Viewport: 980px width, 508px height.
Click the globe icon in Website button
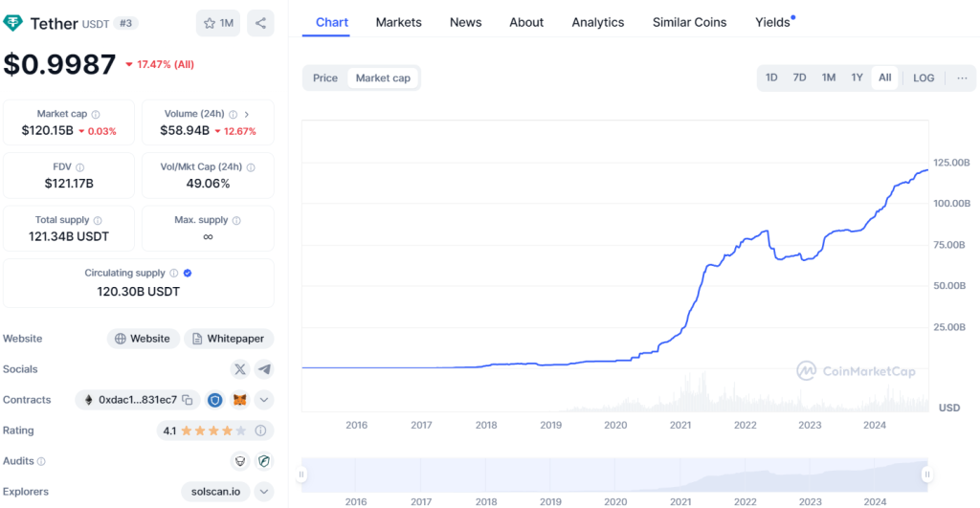[120, 339]
